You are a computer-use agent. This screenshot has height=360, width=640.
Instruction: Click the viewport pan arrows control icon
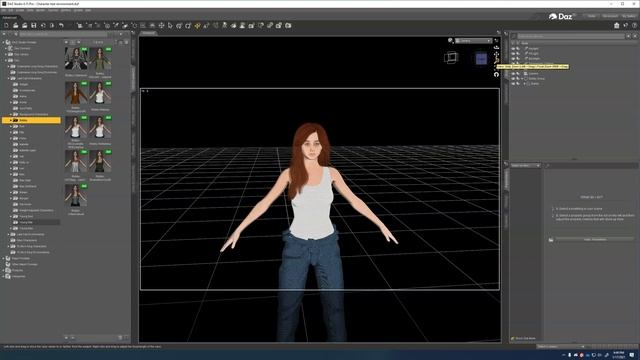[496, 54]
